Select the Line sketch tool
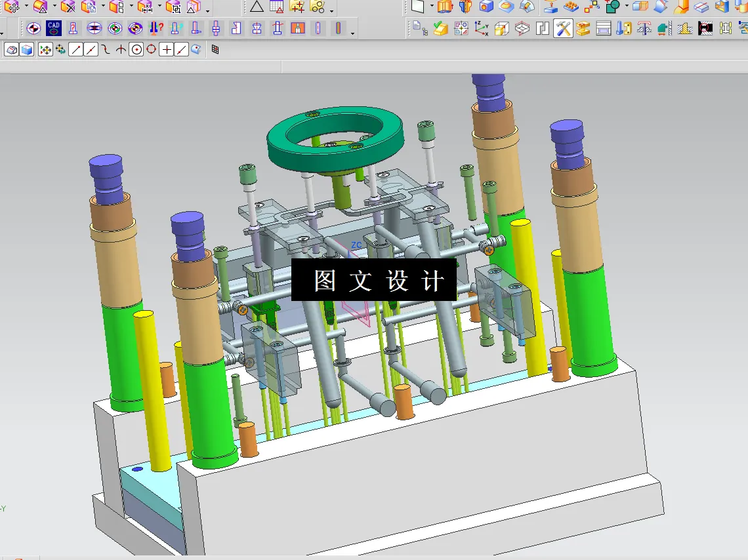 (75, 49)
